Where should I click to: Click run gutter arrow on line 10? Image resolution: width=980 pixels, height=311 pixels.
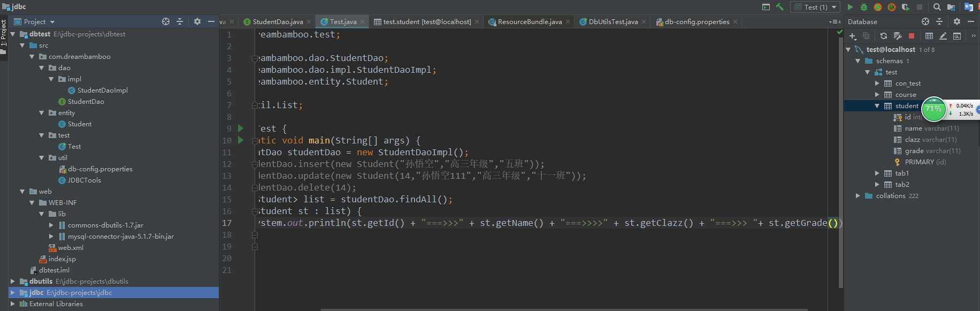click(x=241, y=140)
